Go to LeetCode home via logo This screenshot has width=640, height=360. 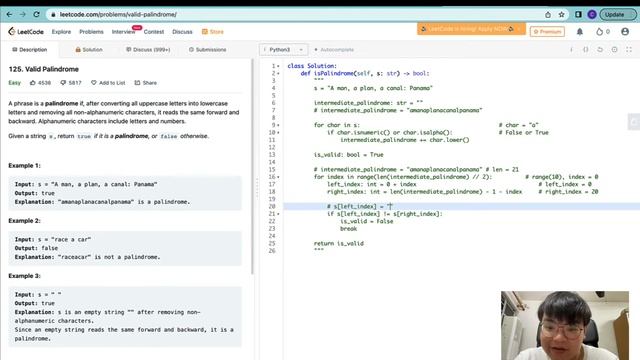coord(26,31)
